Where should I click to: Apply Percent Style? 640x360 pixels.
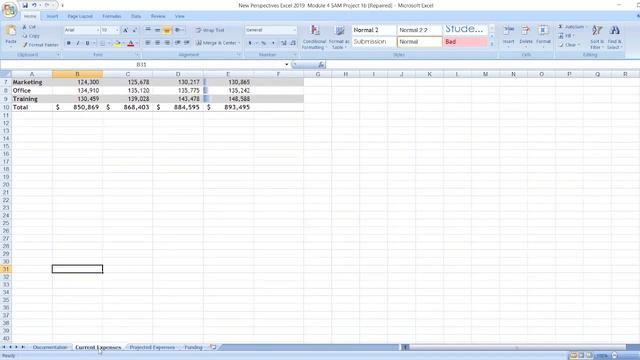pos(264,43)
